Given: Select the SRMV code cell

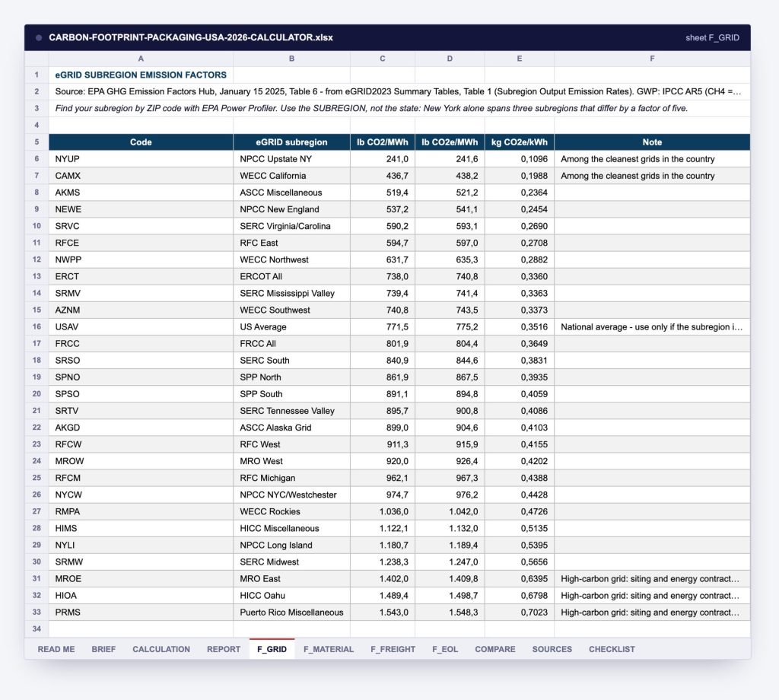Looking at the screenshot, I should click(x=141, y=293).
